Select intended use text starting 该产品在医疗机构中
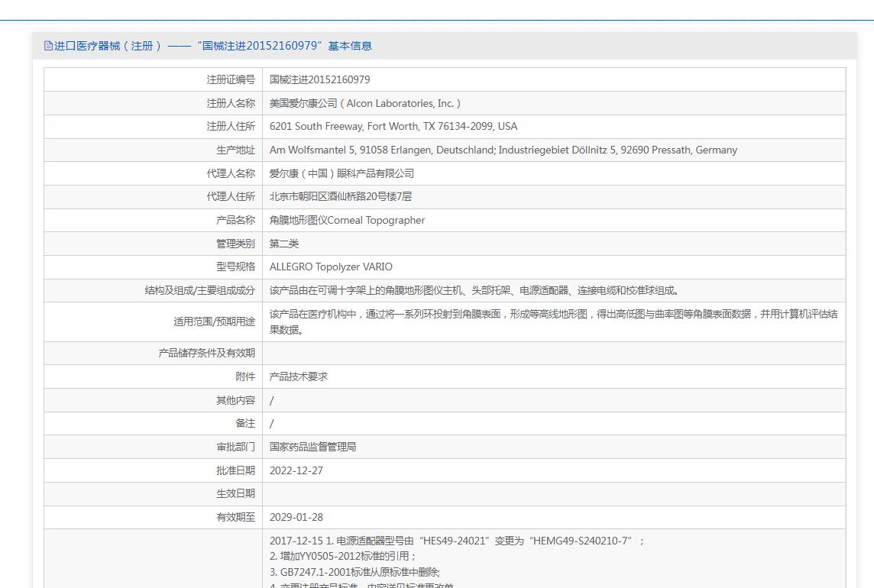The image size is (874, 588). [553, 321]
